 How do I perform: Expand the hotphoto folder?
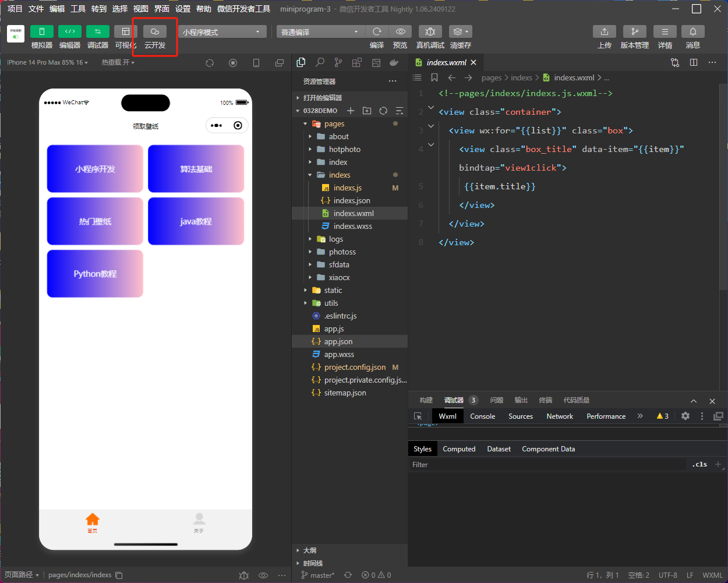point(349,149)
